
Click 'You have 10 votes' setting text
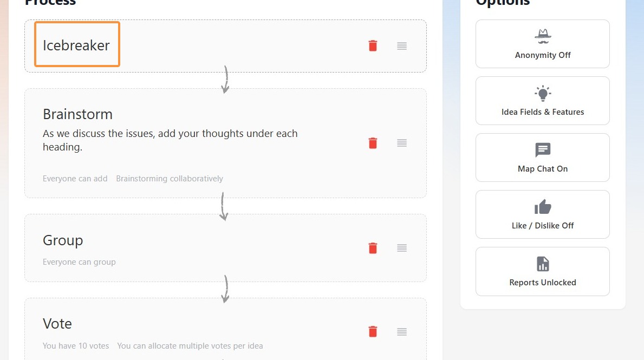click(76, 345)
